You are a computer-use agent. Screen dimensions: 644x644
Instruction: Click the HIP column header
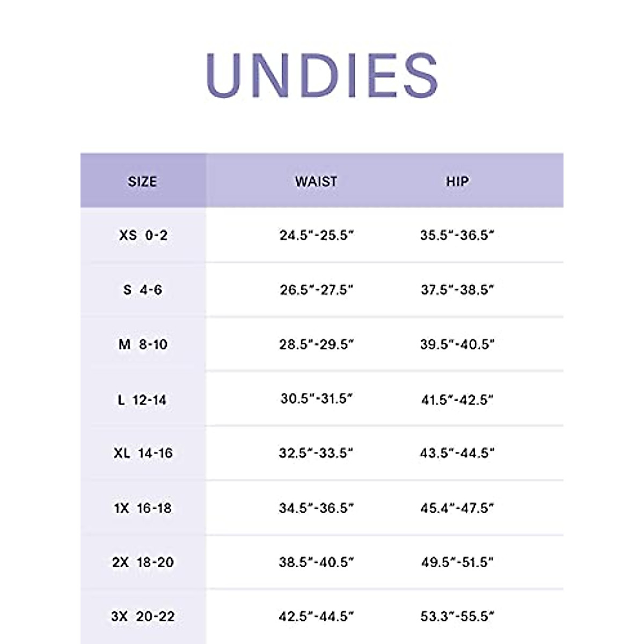457,181
